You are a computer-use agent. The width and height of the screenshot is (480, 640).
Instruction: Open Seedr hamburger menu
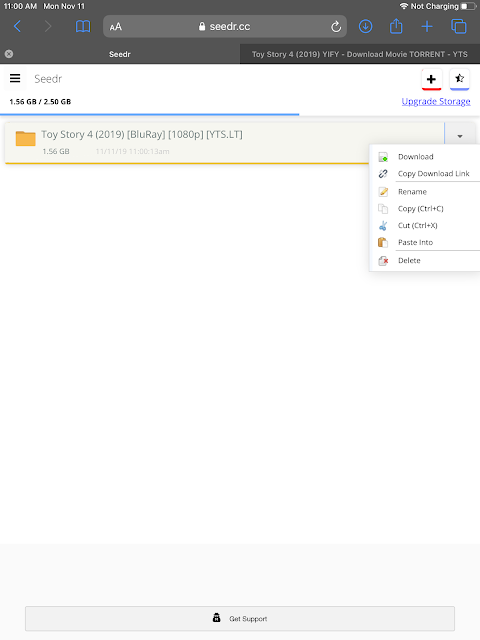pyautogui.click(x=15, y=78)
